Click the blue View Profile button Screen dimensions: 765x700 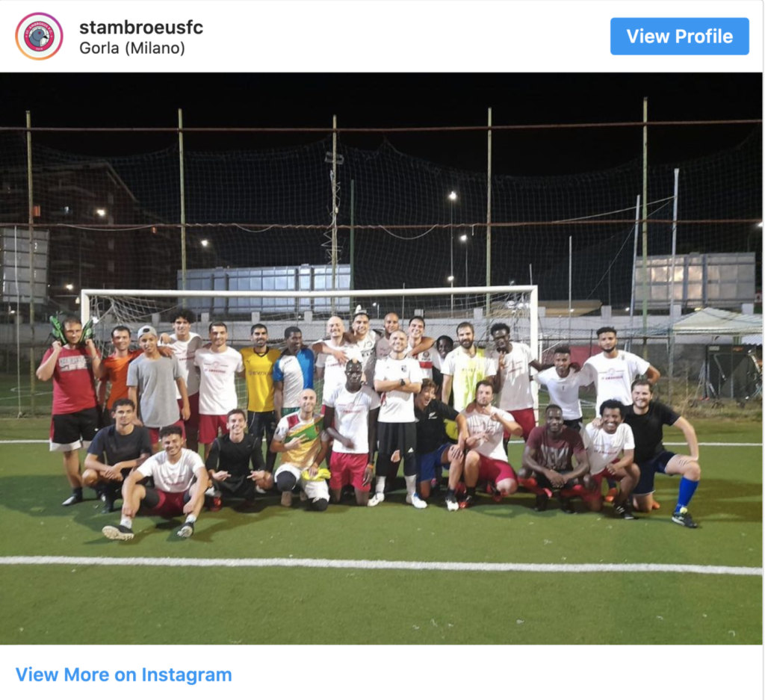coord(679,37)
